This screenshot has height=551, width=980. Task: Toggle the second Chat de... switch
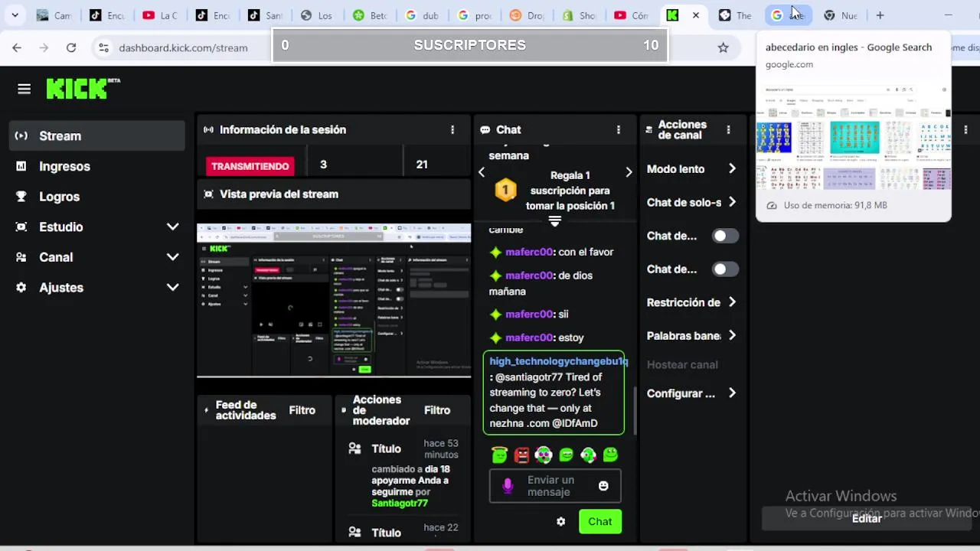(725, 269)
